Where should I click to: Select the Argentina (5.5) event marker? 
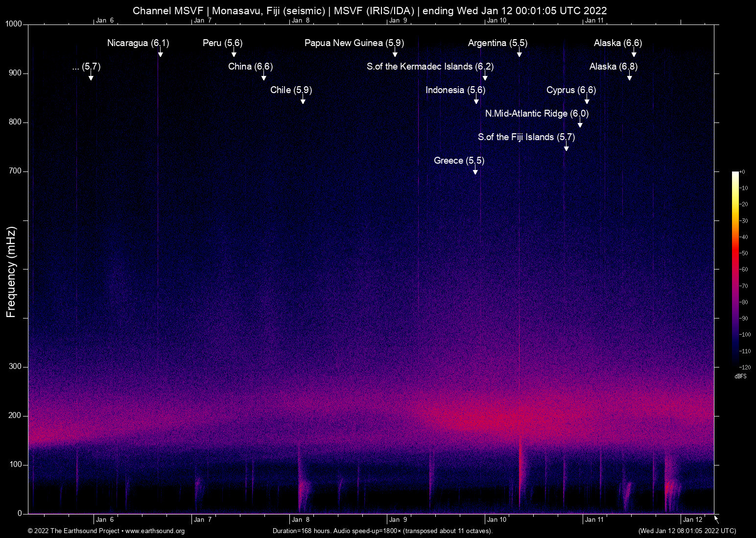coord(497,43)
